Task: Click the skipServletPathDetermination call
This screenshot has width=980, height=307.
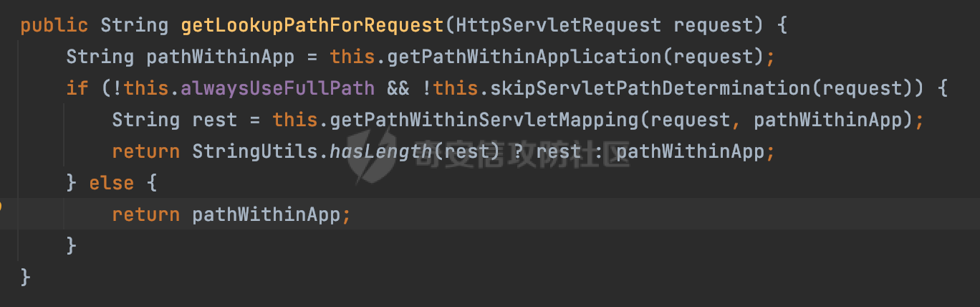Action: point(644,88)
